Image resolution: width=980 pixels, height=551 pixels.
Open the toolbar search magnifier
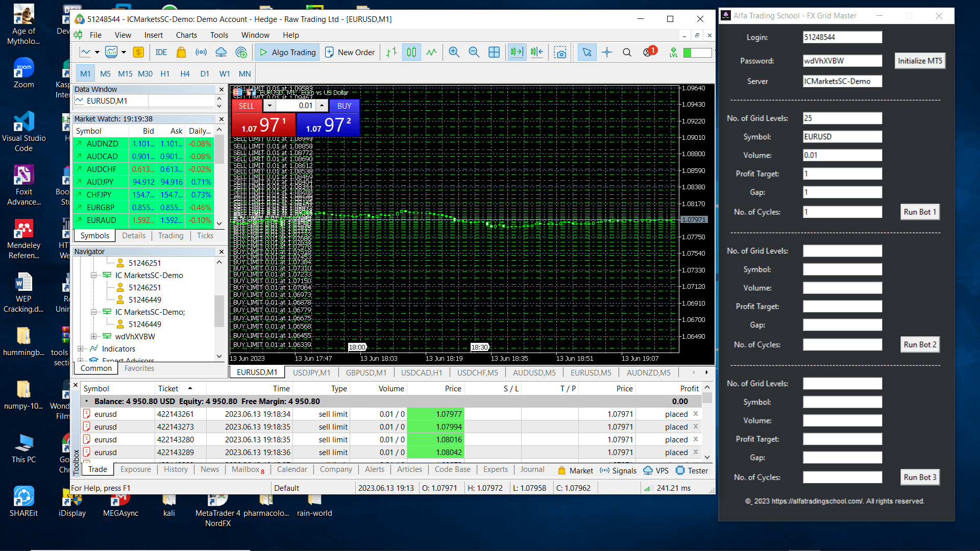click(627, 52)
